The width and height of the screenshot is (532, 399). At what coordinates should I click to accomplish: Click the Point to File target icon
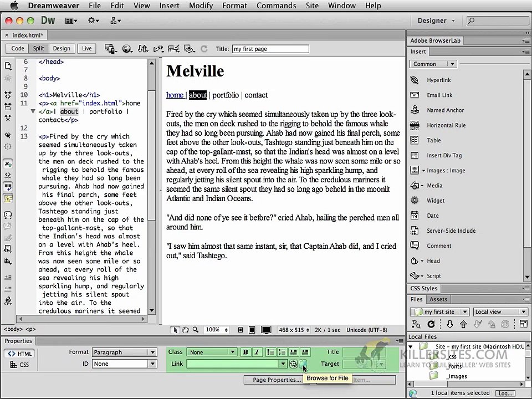point(294,364)
